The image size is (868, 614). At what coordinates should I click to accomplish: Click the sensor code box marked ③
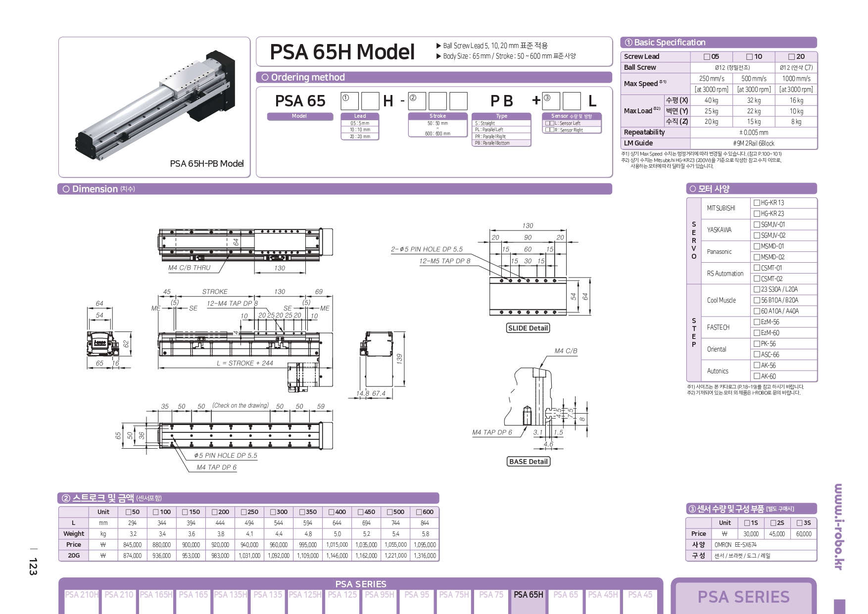tap(551, 101)
